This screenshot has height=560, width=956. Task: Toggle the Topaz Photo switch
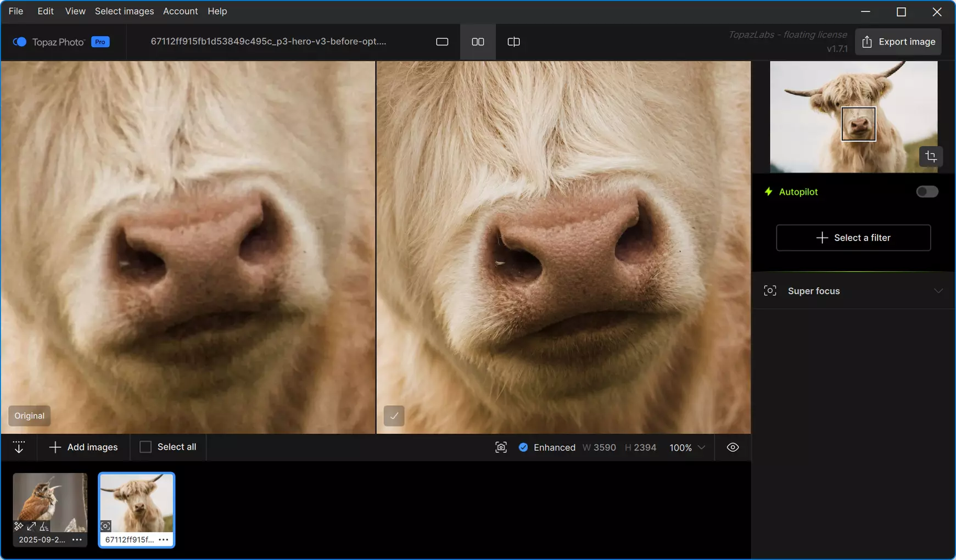pos(19,42)
